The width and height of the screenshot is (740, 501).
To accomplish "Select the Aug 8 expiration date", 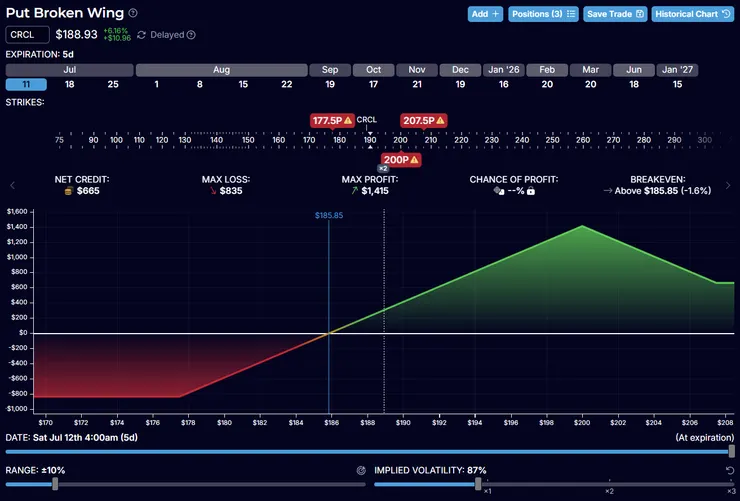I will click(200, 84).
